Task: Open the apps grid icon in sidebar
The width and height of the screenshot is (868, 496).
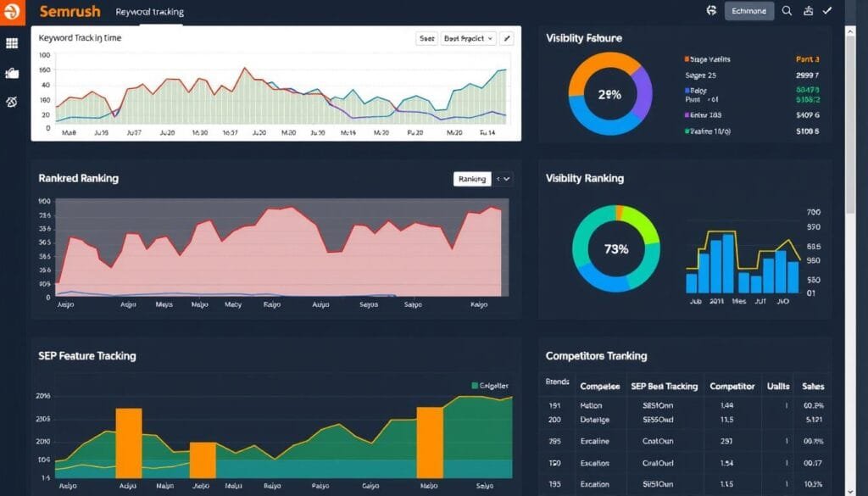Action: (x=12, y=43)
